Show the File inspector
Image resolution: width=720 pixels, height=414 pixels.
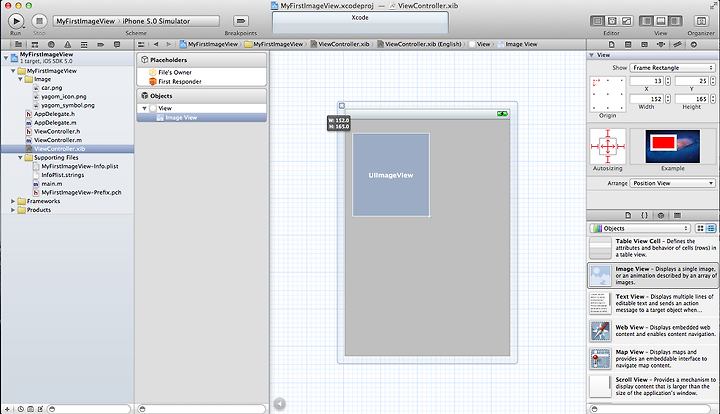[x=611, y=45]
